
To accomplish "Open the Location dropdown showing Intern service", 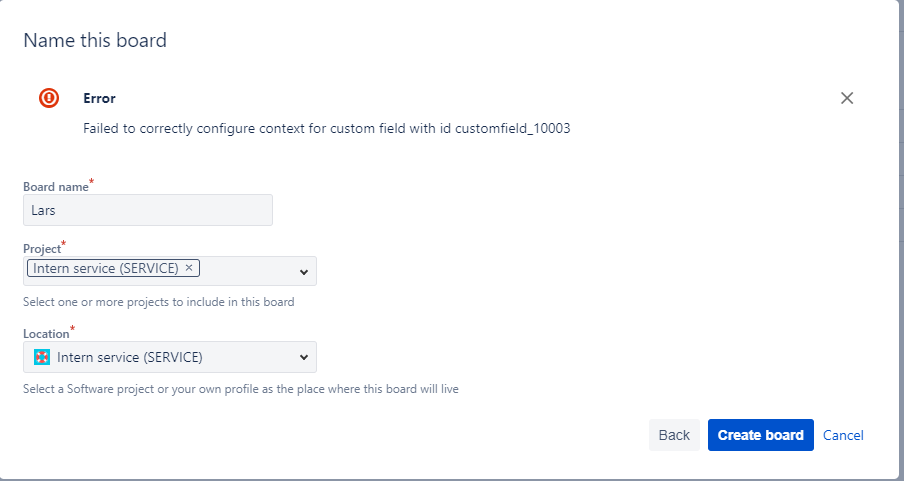I will coord(170,357).
